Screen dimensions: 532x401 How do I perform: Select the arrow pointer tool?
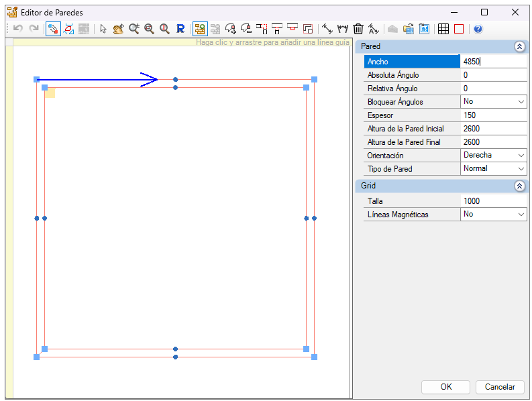pyautogui.click(x=103, y=30)
